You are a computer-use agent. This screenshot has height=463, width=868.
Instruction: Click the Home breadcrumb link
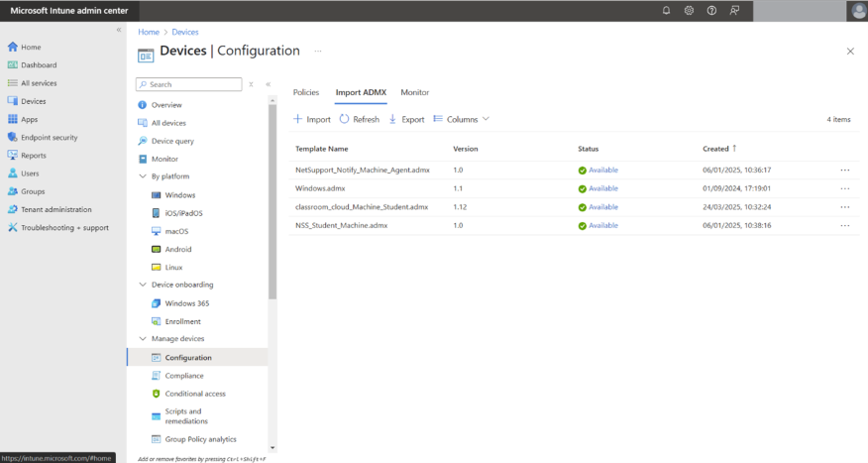click(x=149, y=32)
